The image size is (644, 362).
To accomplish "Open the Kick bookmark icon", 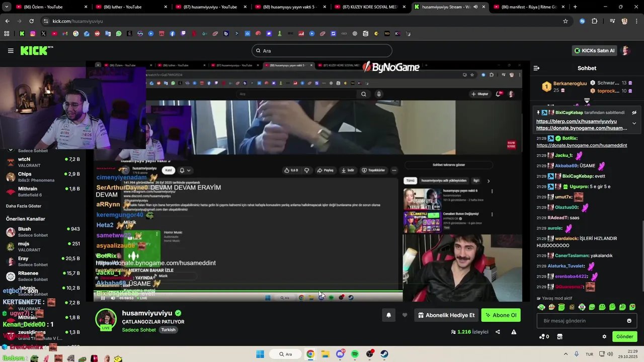I will (x=22, y=34).
